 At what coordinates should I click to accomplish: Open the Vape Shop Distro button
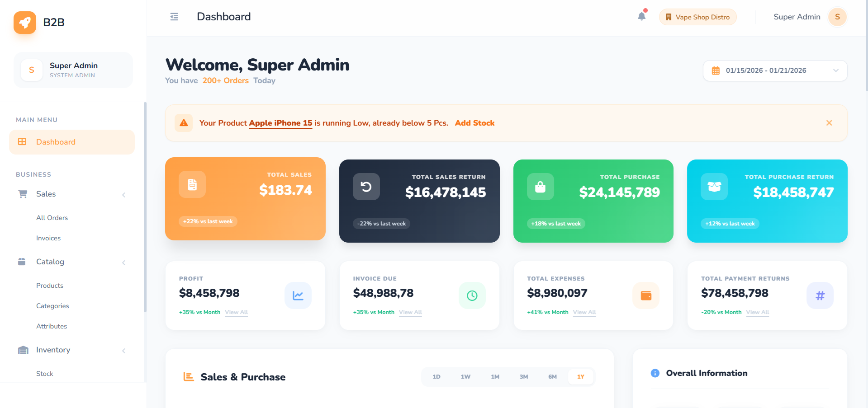pyautogui.click(x=697, y=17)
